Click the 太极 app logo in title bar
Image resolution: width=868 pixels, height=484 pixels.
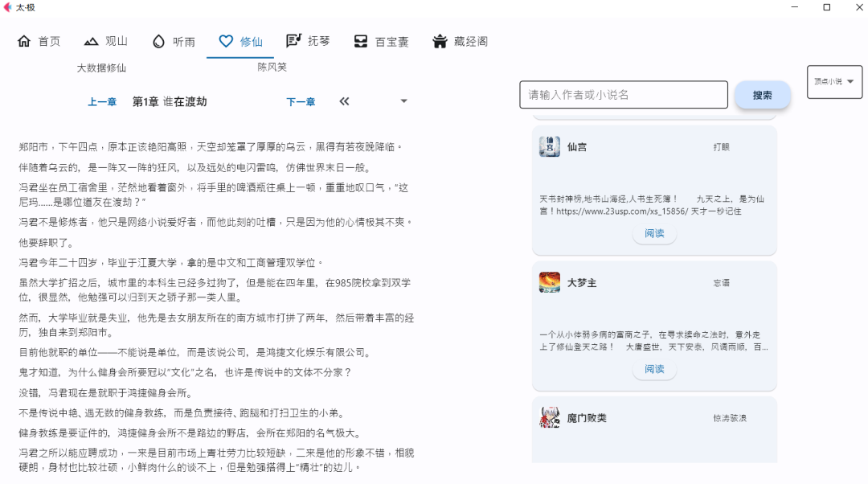coord(10,7)
